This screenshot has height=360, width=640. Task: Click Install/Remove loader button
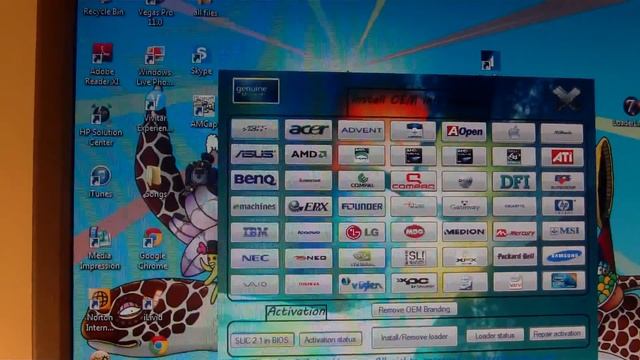414,337
